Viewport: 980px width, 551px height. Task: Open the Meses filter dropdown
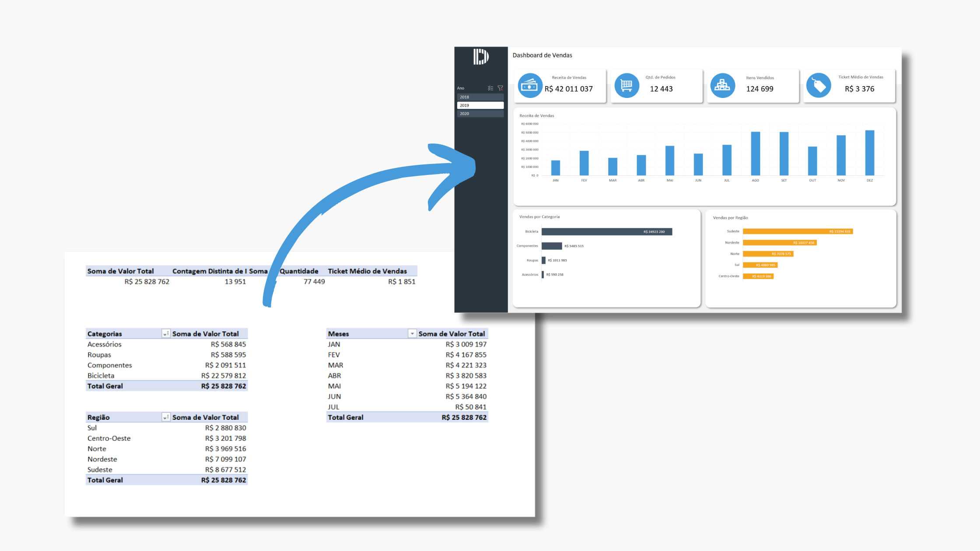(412, 333)
